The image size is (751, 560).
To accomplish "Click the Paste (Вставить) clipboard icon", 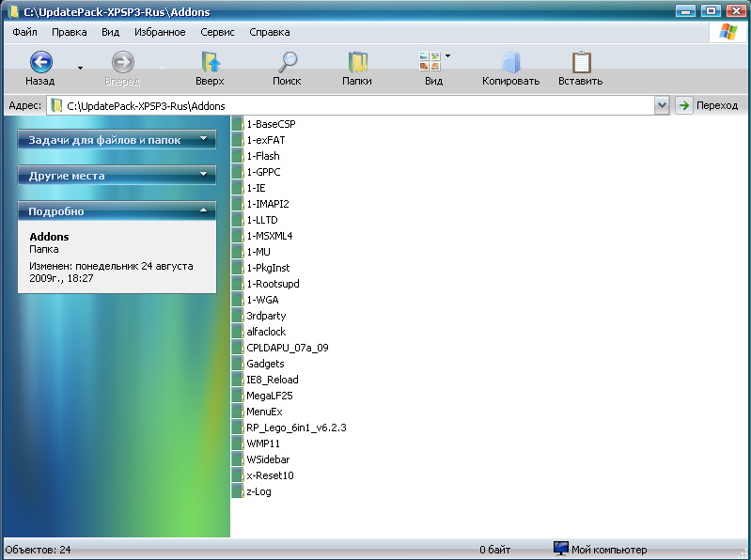I will [581, 63].
